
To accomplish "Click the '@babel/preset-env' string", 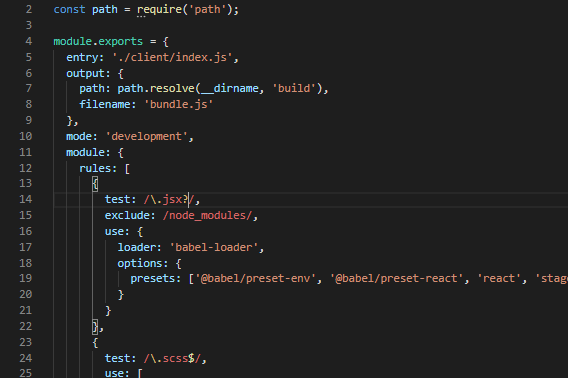I will tap(255, 278).
